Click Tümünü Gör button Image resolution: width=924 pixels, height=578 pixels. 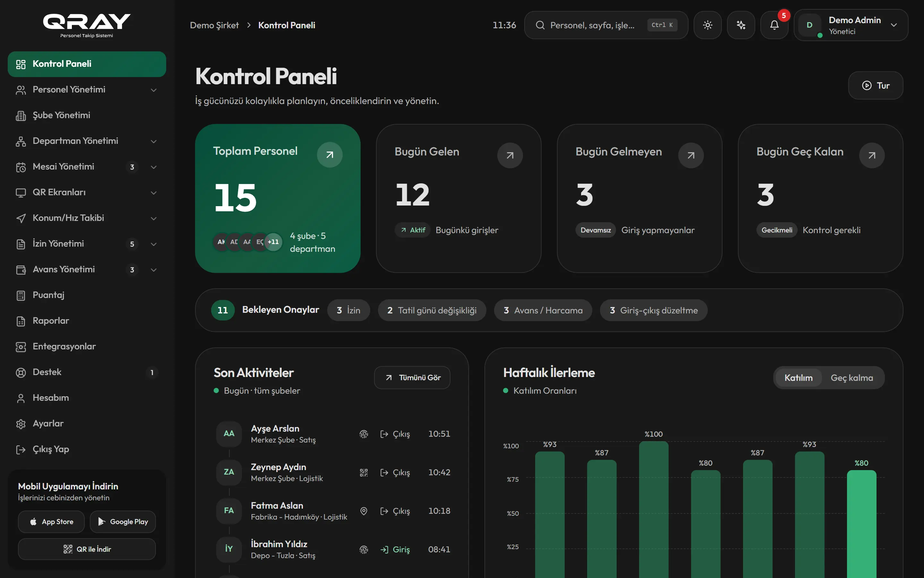point(412,378)
